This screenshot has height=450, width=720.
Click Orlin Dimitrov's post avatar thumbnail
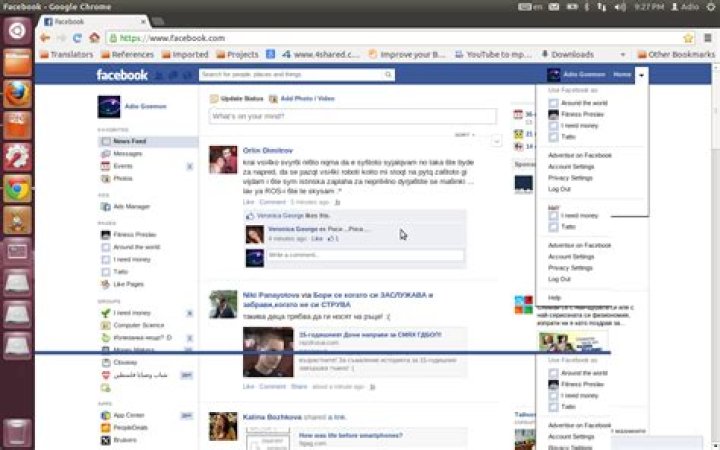pyautogui.click(x=223, y=160)
